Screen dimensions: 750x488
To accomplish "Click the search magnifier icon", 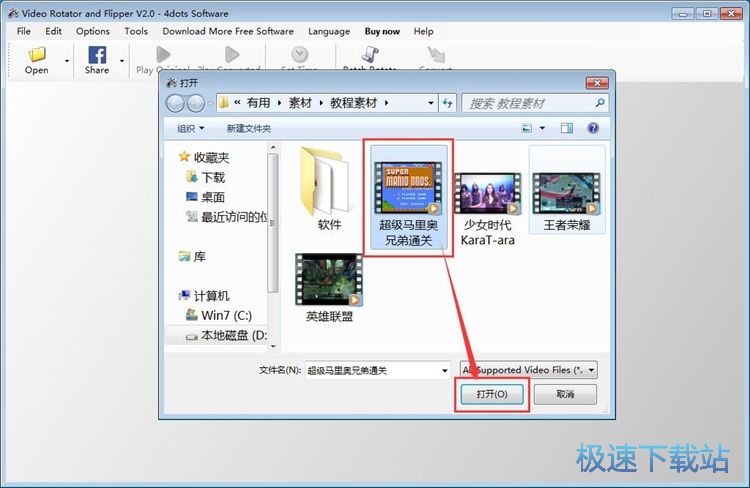I will point(600,103).
